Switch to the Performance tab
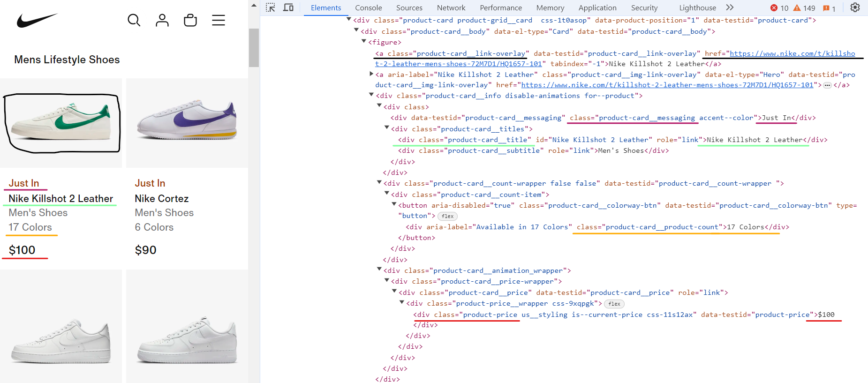 coord(501,8)
